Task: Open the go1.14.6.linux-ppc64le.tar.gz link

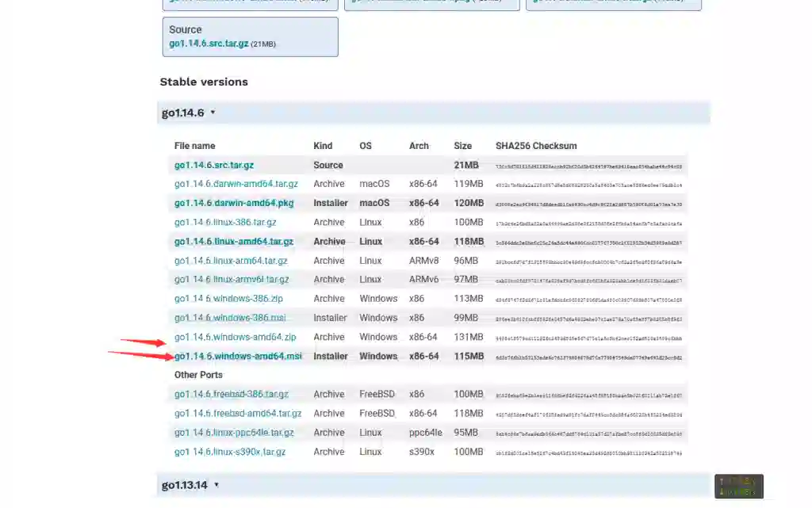Action: (x=234, y=433)
